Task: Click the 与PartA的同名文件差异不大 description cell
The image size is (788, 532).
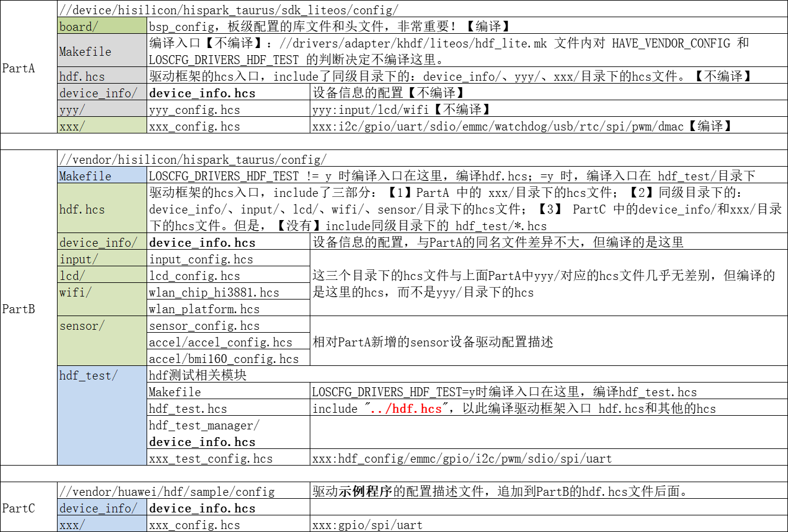Action: pyautogui.click(x=549, y=241)
